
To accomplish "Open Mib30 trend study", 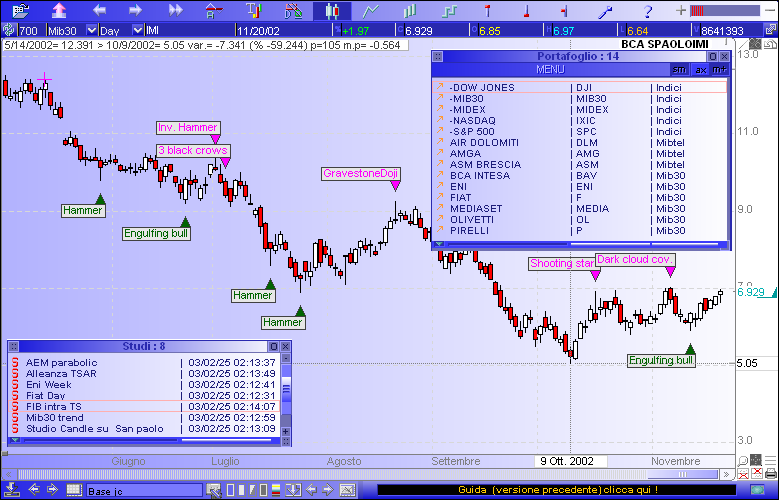I will [x=144, y=417].
